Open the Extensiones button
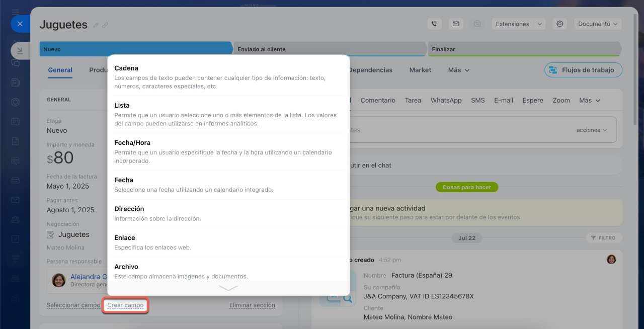This screenshot has width=644, height=329. point(512,24)
